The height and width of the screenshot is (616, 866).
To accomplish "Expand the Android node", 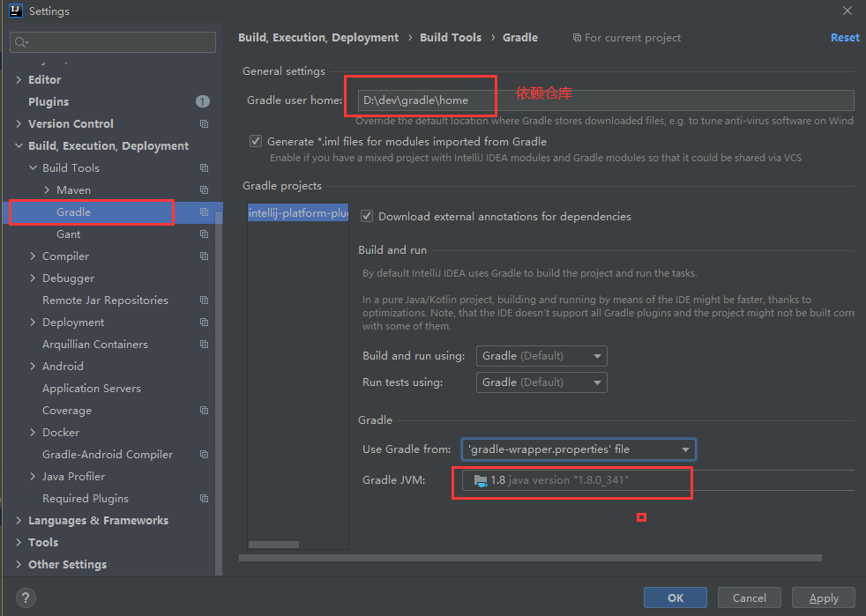I will click(x=33, y=366).
